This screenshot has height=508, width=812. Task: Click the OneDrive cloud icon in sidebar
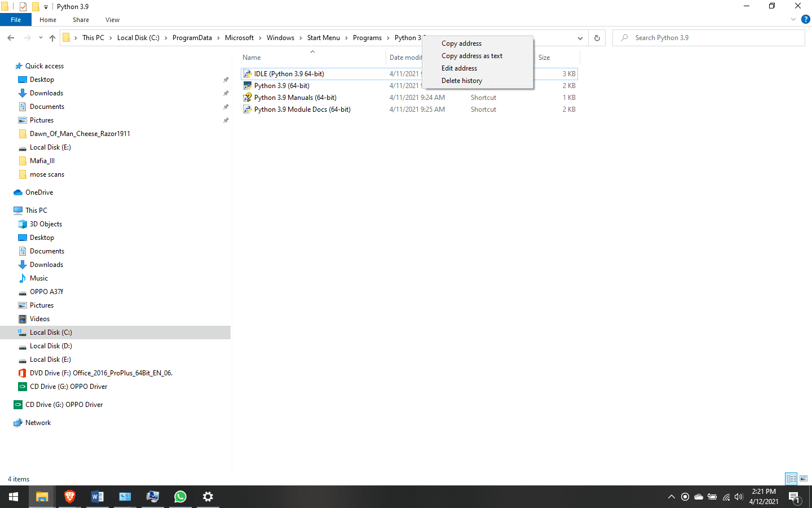click(18, 192)
